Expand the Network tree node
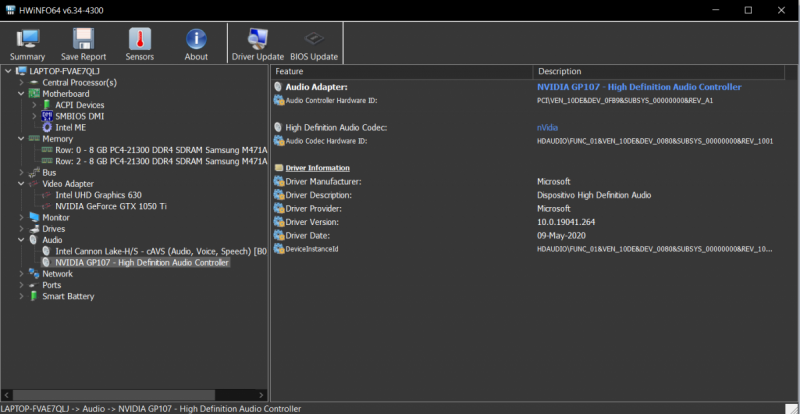This screenshot has width=800, height=414. tap(21, 274)
